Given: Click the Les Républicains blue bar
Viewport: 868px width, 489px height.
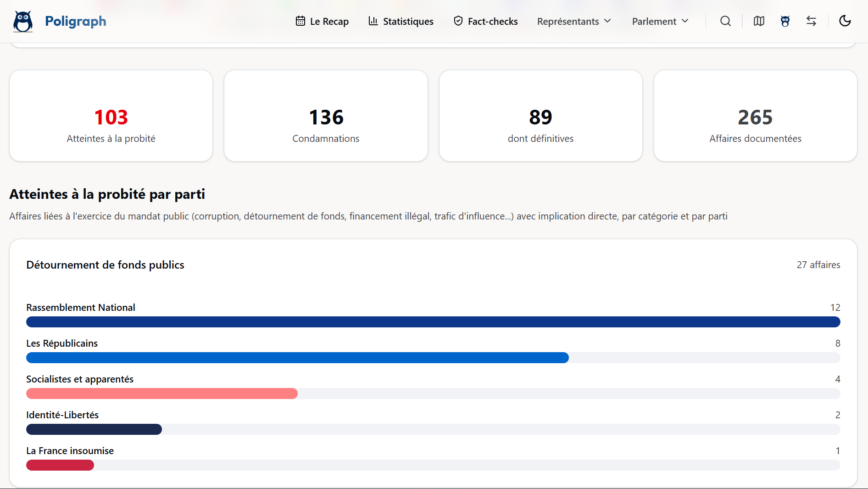Looking at the screenshot, I should pyautogui.click(x=297, y=358).
